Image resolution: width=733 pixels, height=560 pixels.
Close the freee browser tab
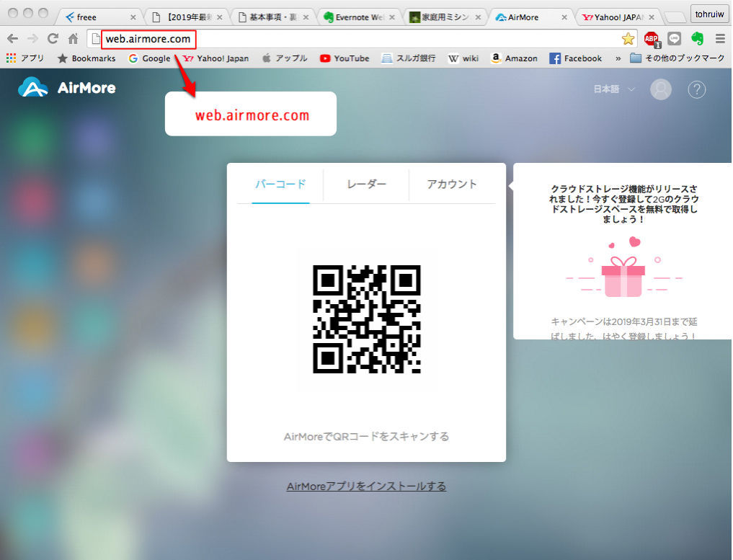(x=133, y=17)
